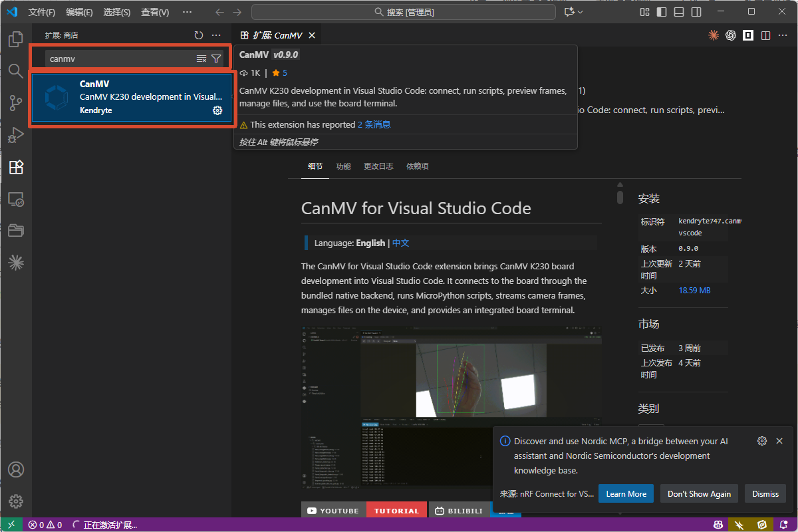Open the 选择(S) menu
Image resolution: width=798 pixels, height=532 pixels.
[x=117, y=12]
